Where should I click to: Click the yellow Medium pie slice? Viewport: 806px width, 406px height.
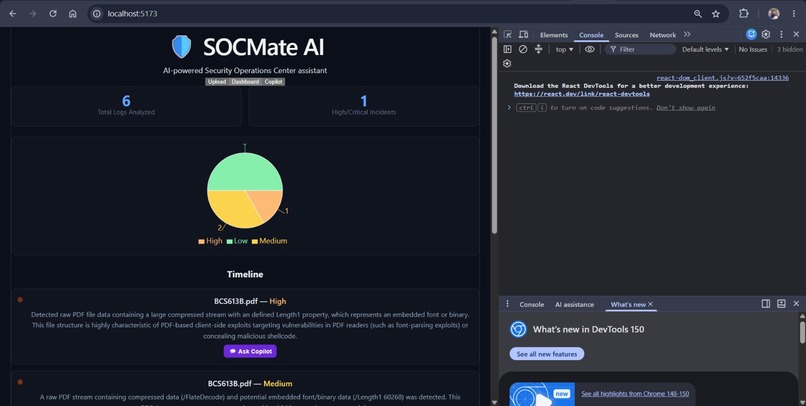point(231,208)
